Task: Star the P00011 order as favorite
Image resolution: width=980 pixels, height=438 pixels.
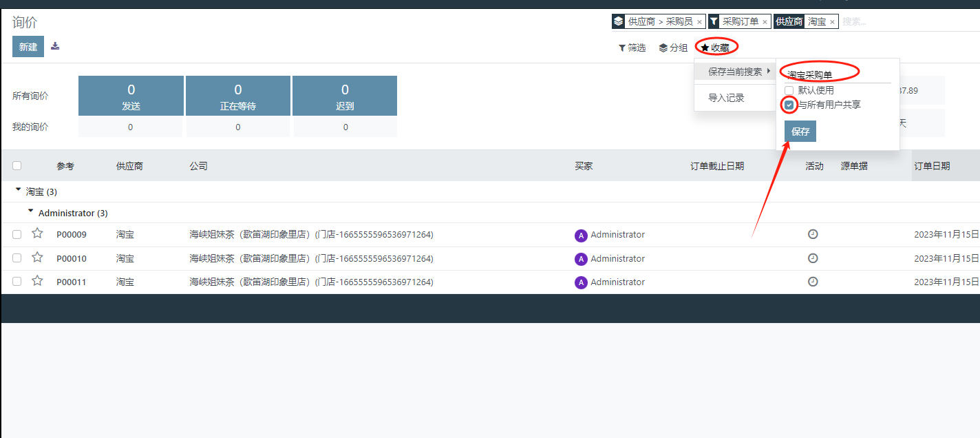Action: coord(37,281)
